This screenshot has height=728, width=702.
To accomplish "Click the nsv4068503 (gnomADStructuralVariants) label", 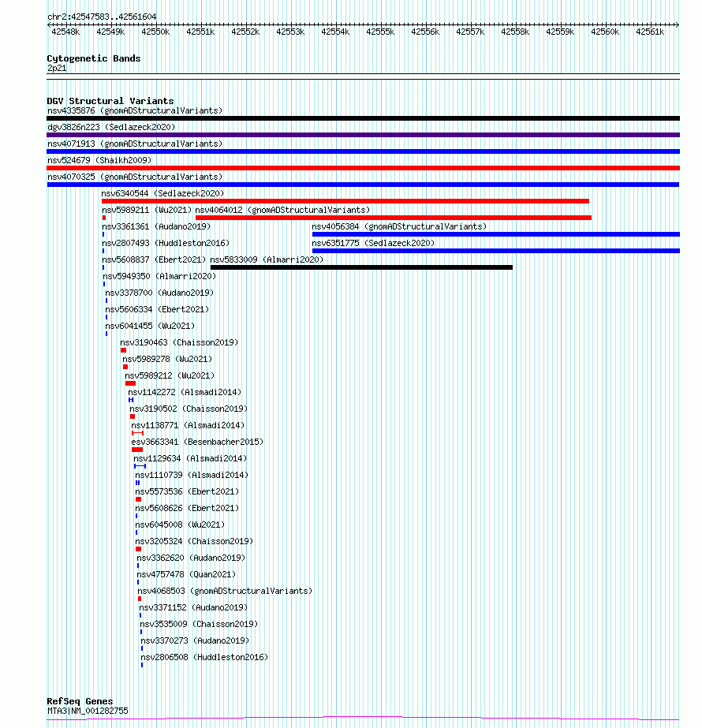I will 225,591.
